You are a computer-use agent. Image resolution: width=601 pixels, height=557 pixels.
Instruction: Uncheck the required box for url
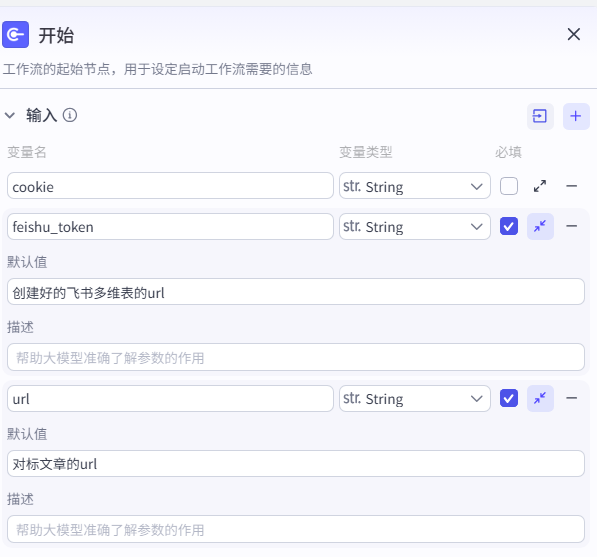click(509, 398)
